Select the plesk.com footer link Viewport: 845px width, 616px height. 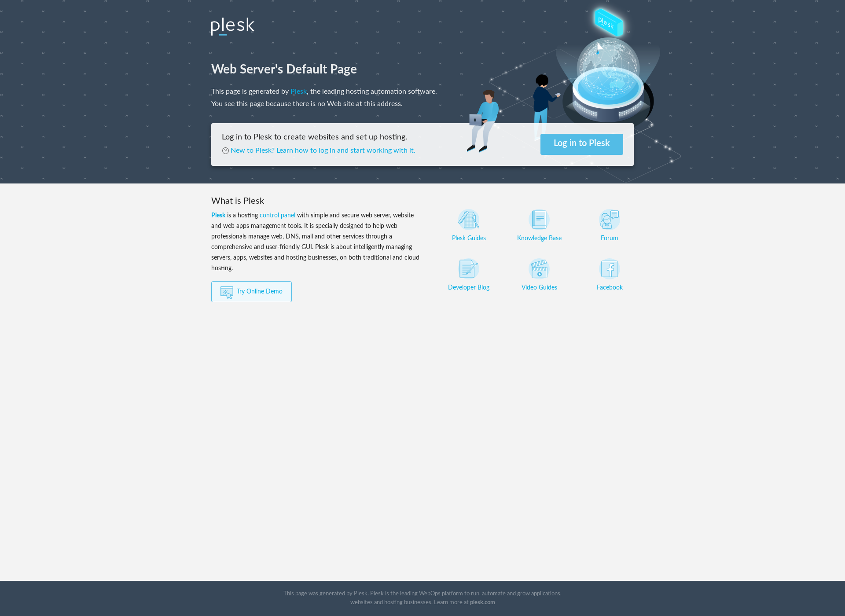(x=483, y=602)
